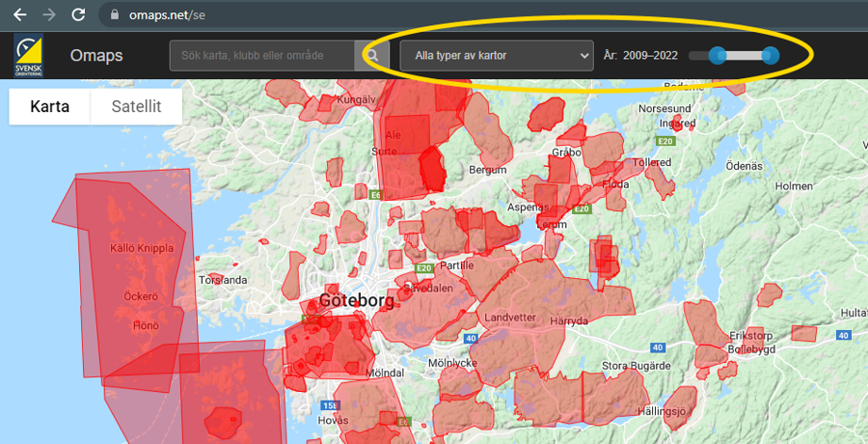Screen dimensions: 868x444
Task: Click the Torslanda label
Action: (x=223, y=280)
